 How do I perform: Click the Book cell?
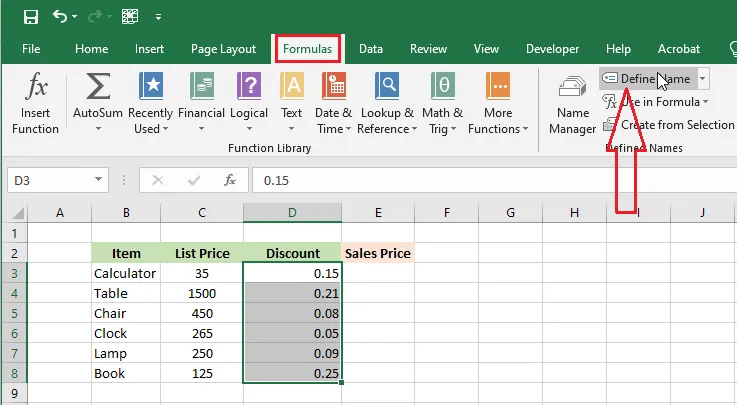tap(126, 374)
